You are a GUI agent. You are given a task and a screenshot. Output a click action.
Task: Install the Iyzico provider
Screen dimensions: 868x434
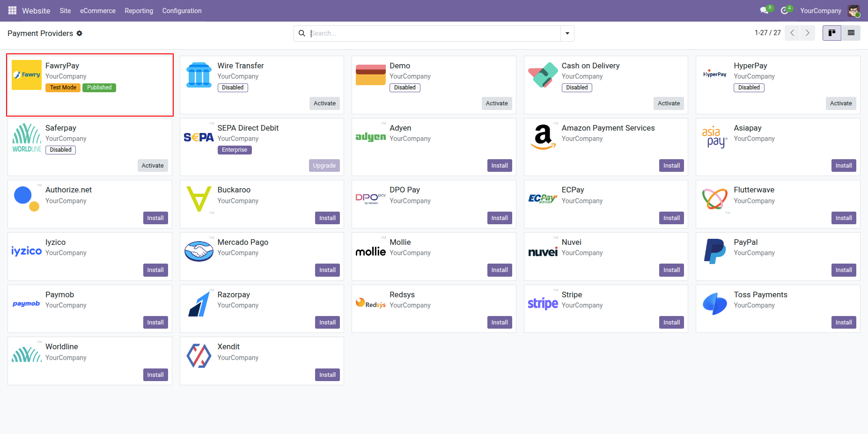click(155, 270)
